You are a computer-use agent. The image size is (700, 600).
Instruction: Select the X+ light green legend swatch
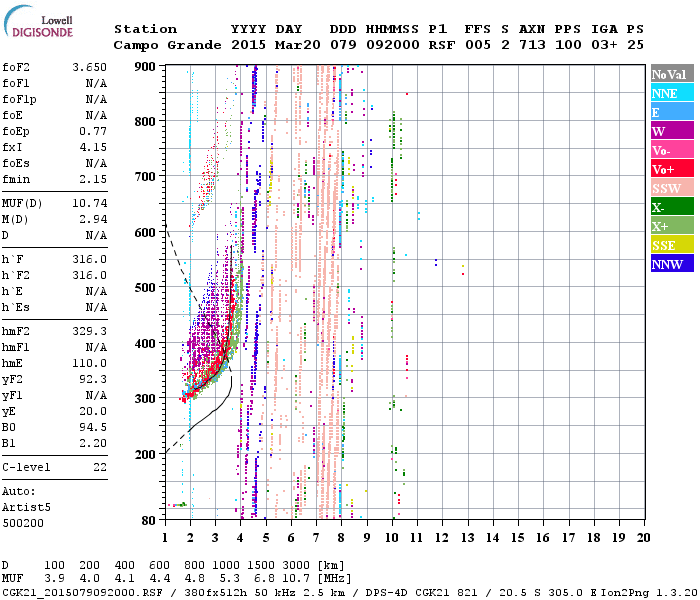pyautogui.click(x=672, y=226)
